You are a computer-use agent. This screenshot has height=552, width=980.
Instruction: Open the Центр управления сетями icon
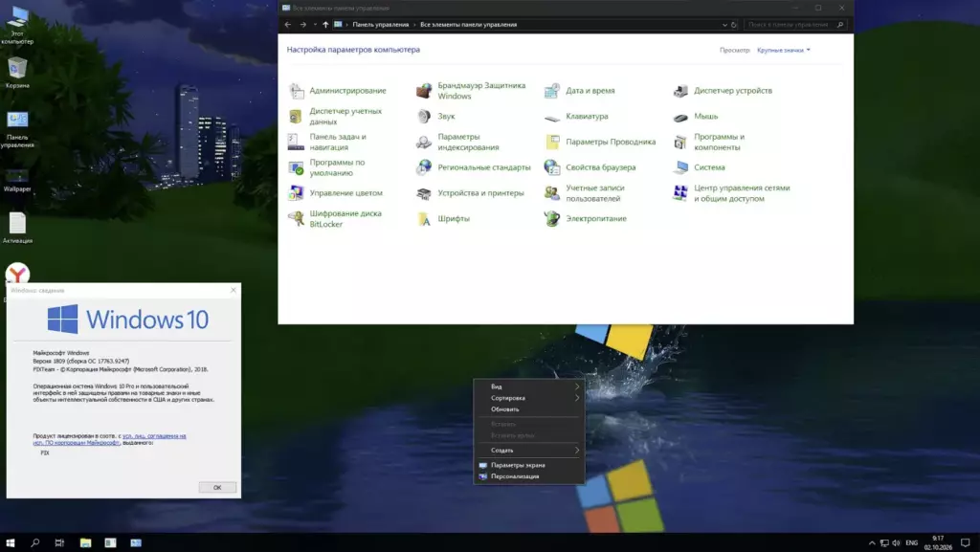pos(680,193)
